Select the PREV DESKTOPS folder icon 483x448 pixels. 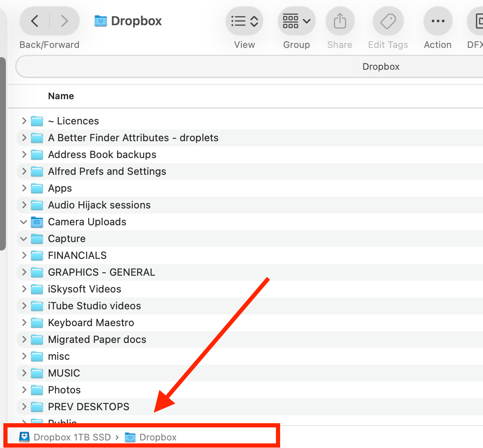37,406
